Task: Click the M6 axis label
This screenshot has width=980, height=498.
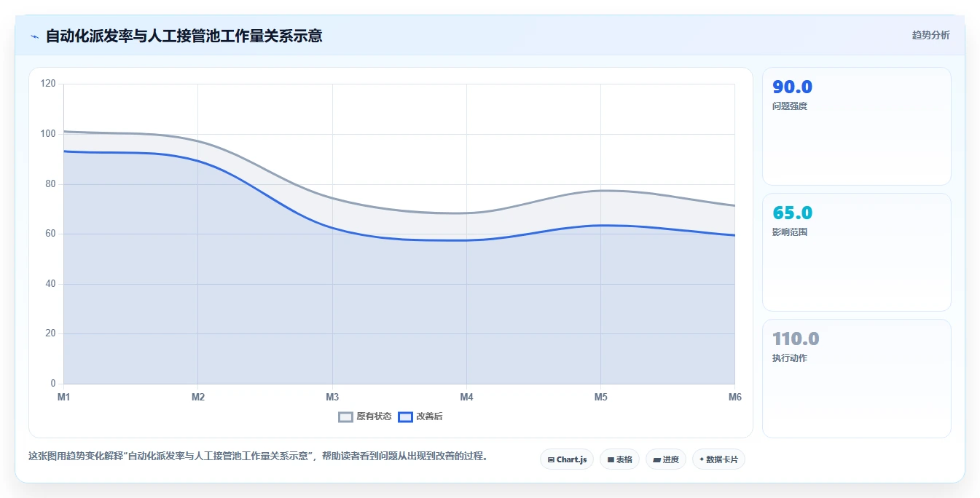Action: [734, 397]
